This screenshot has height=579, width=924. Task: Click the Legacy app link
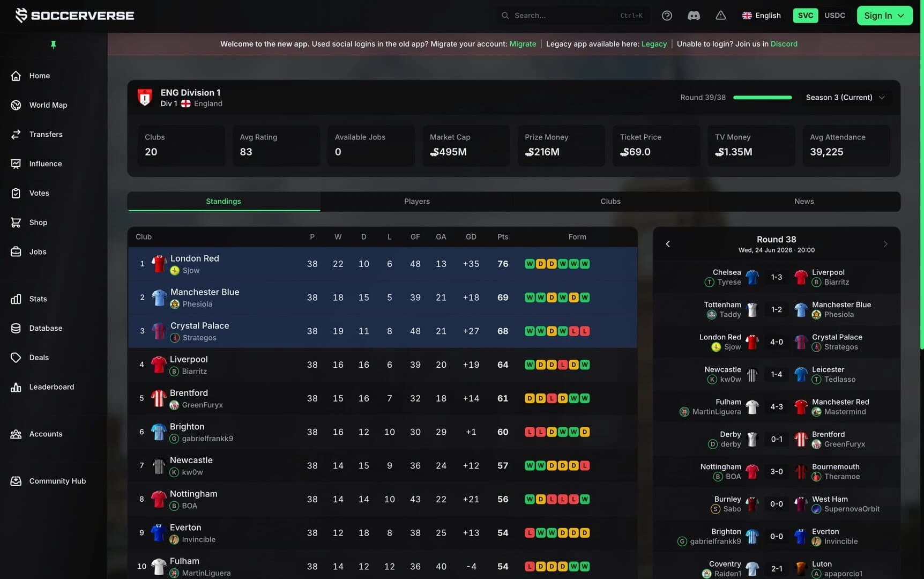654,44
